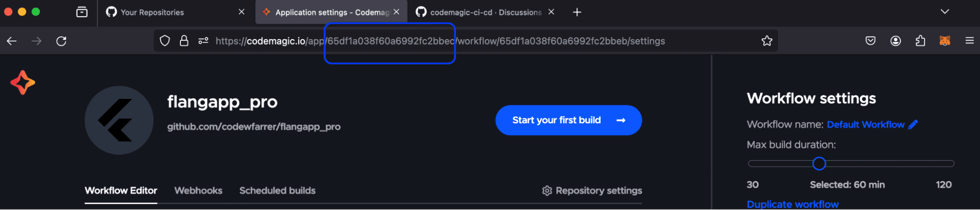The width and height of the screenshot is (980, 210).
Task: Click the Codemagic logo icon
Action: (x=23, y=82)
